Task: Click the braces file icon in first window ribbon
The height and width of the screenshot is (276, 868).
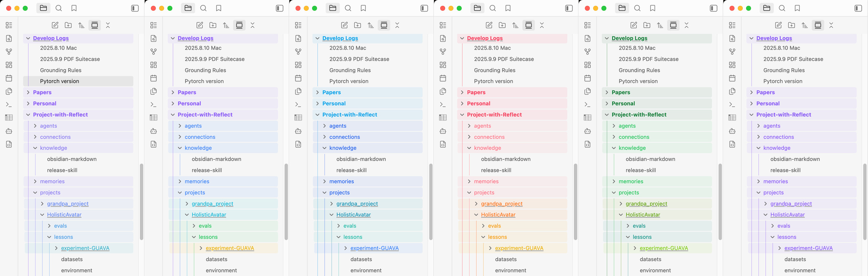Action: click(9, 144)
